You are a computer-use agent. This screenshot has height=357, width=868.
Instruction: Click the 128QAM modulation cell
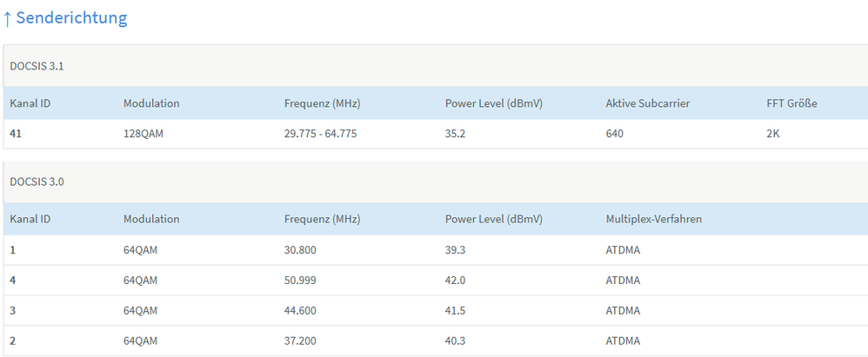145,134
